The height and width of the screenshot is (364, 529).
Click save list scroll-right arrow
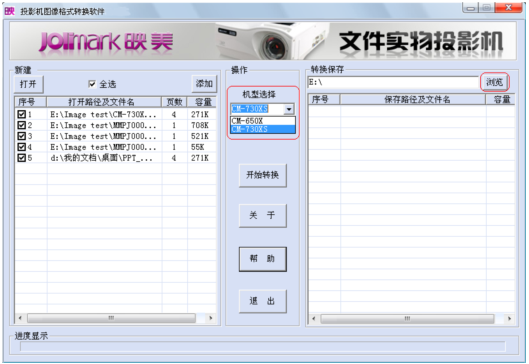(x=509, y=318)
